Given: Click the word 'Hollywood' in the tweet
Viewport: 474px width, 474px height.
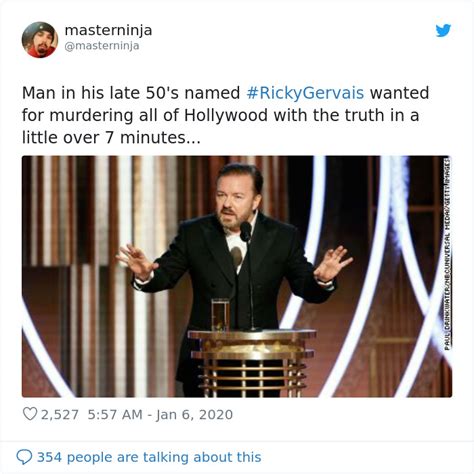Looking at the screenshot, I should 226,115.
